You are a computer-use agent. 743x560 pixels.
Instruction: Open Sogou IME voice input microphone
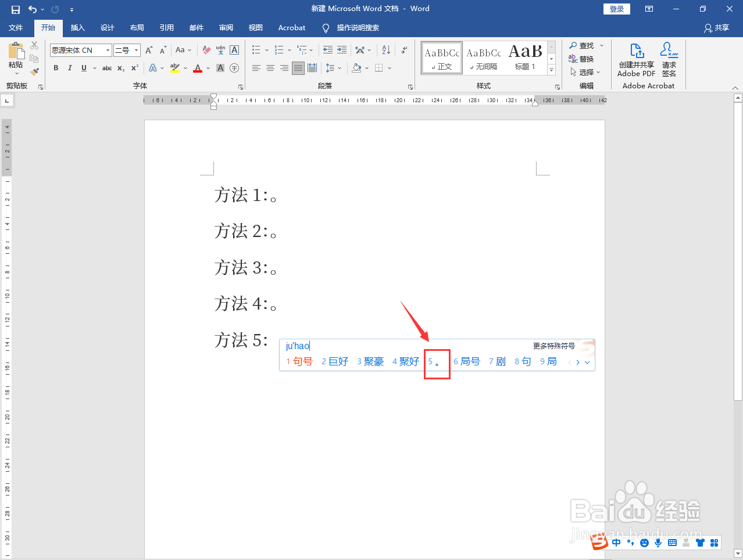(658, 543)
